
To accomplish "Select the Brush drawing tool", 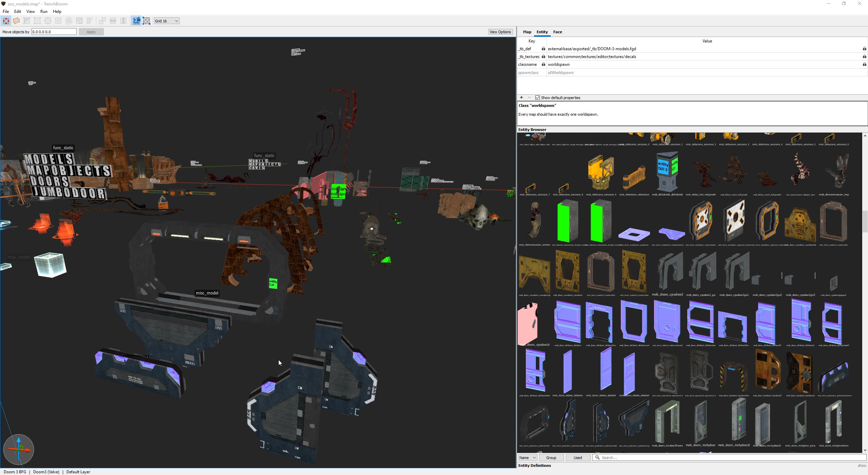I will pos(16,21).
